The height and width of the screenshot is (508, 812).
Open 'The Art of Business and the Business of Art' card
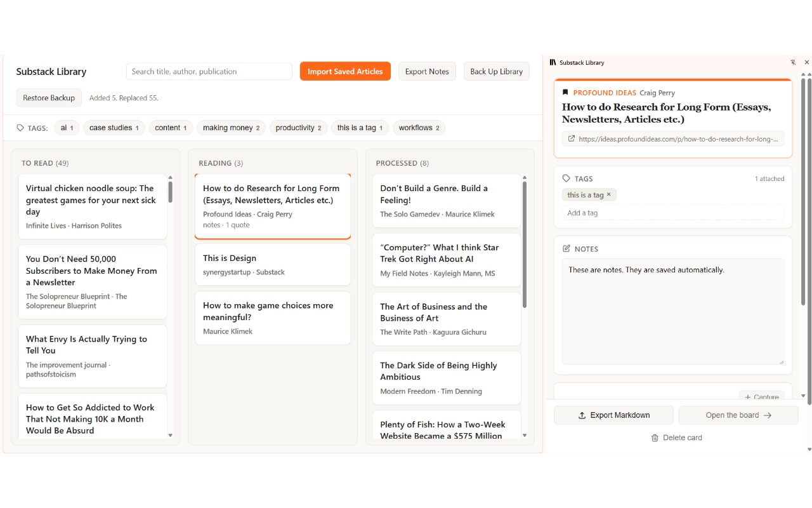pos(447,319)
